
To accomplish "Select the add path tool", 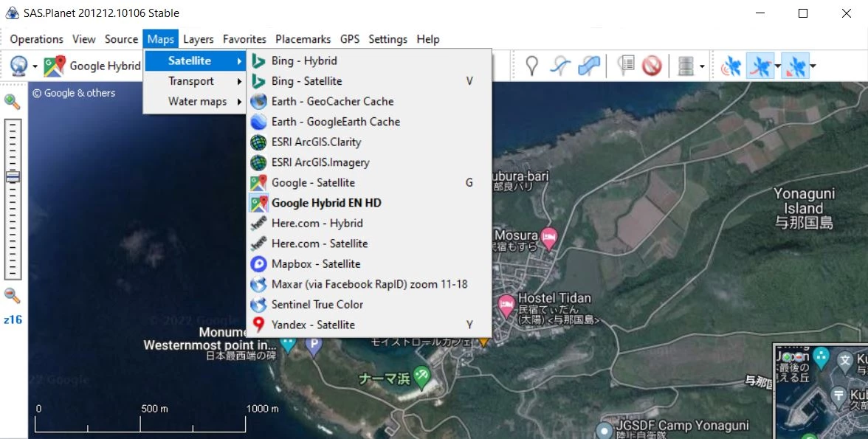I will tap(560, 66).
